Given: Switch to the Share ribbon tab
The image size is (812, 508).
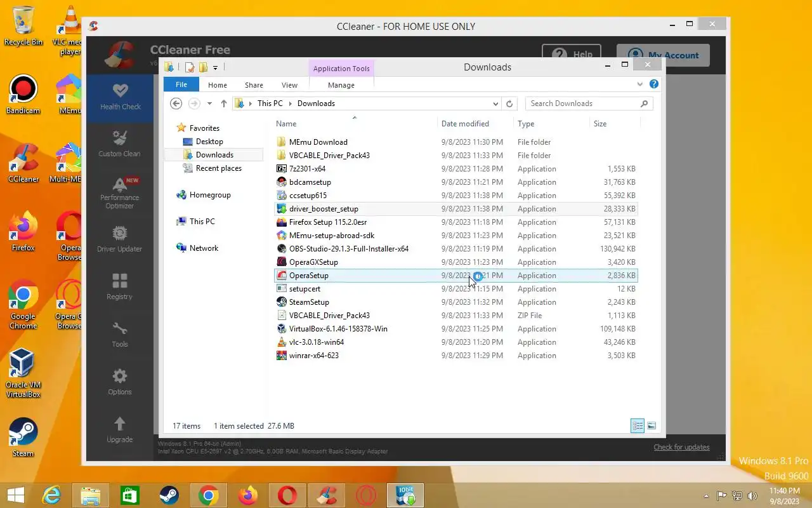Looking at the screenshot, I should (254, 85).
